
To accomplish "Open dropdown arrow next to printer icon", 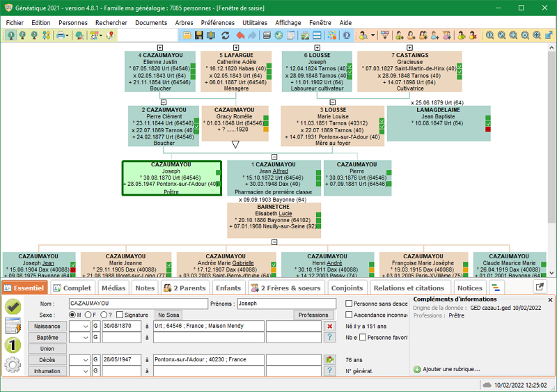I will (67, 36).
